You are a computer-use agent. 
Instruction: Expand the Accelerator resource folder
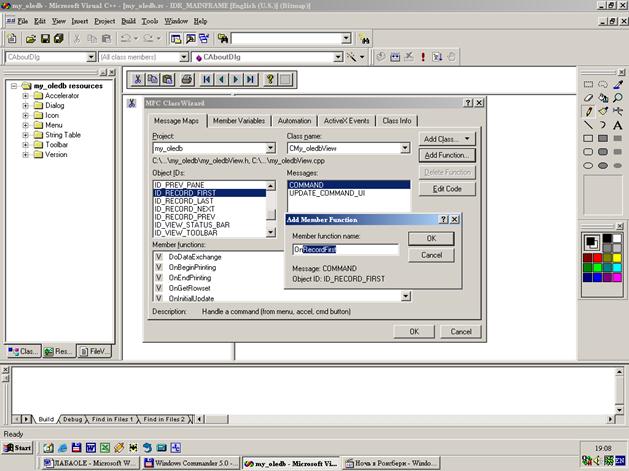tap(25, 95)
